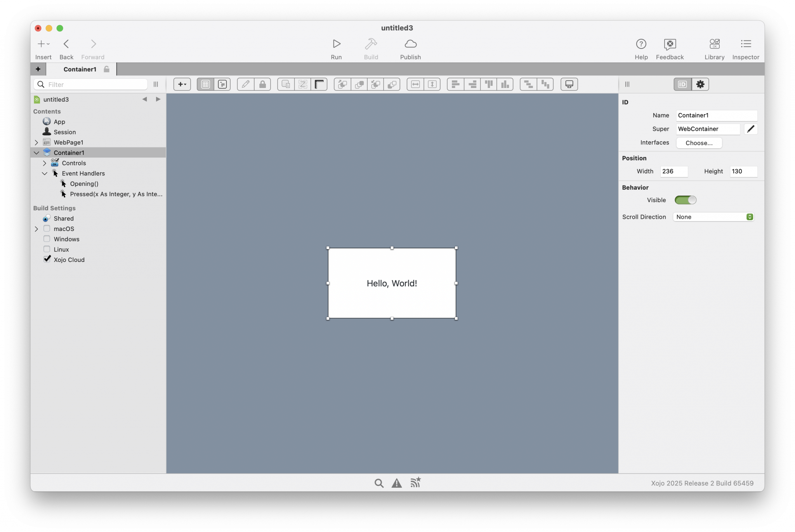Viewport: 795px width, 532px height.
Task: Open the Pressed event handler
Action: click(116, 194)
